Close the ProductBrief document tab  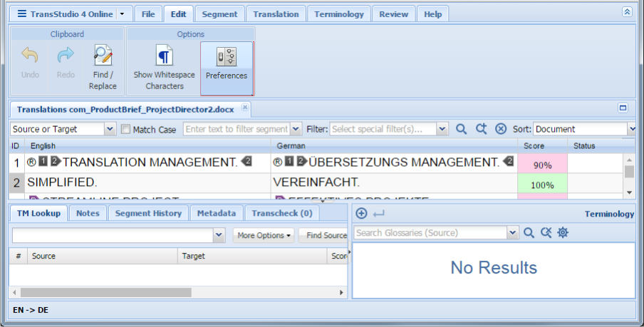[245, 108]
